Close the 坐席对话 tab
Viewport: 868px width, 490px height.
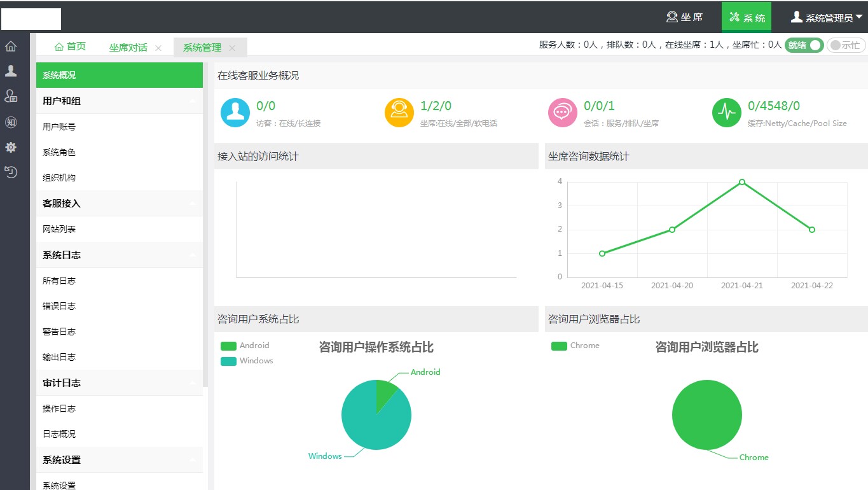158,48
